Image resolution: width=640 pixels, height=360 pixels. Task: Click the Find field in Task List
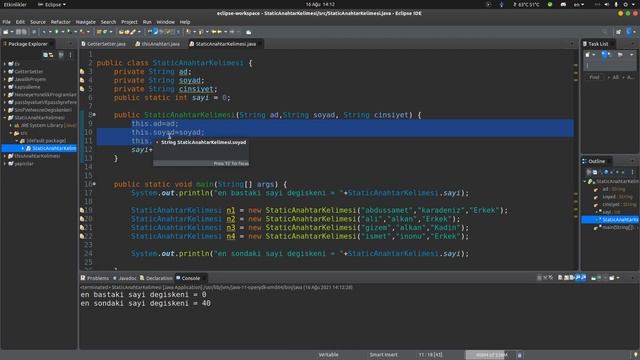point(595,77)
